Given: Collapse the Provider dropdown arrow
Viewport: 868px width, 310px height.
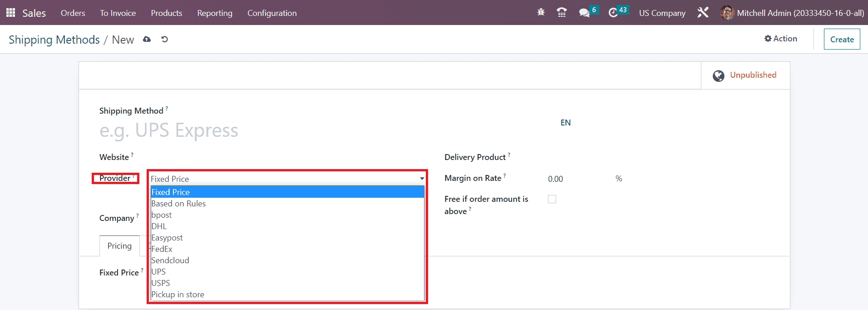Looking at the screenshot, I should (422, 179).
